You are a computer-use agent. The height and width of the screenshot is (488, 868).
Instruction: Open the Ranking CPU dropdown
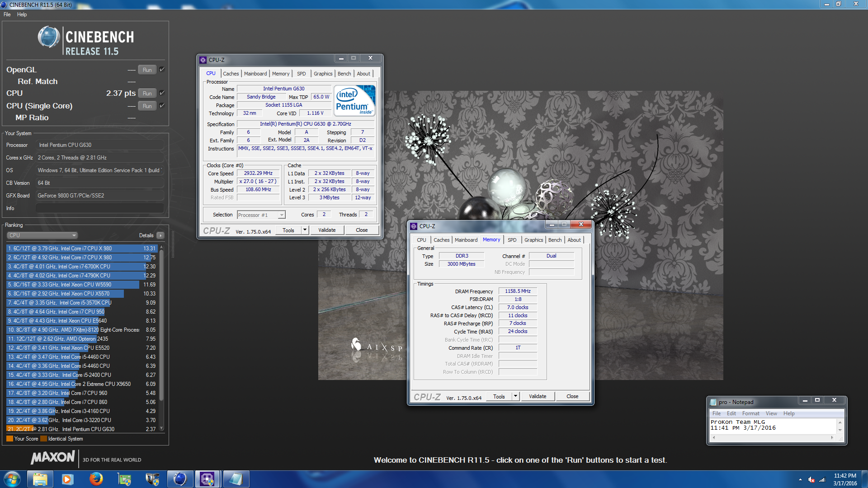point(42,235)
